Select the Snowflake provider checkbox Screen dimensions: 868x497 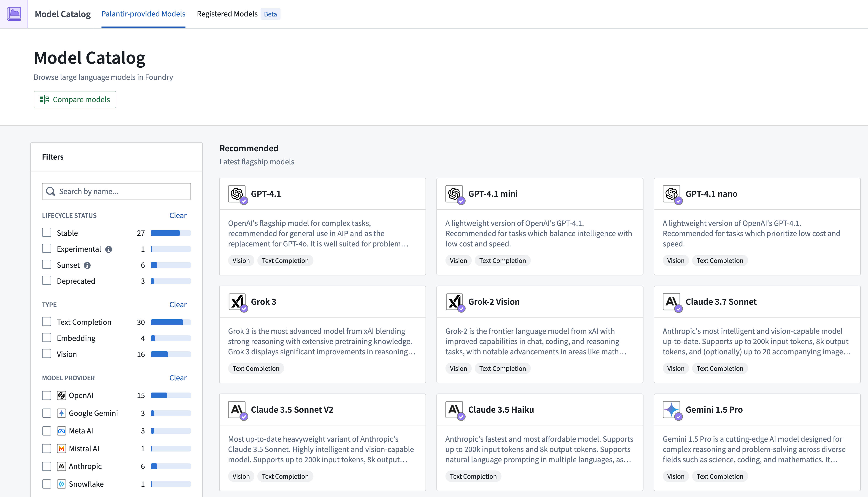tap(46, 484)
